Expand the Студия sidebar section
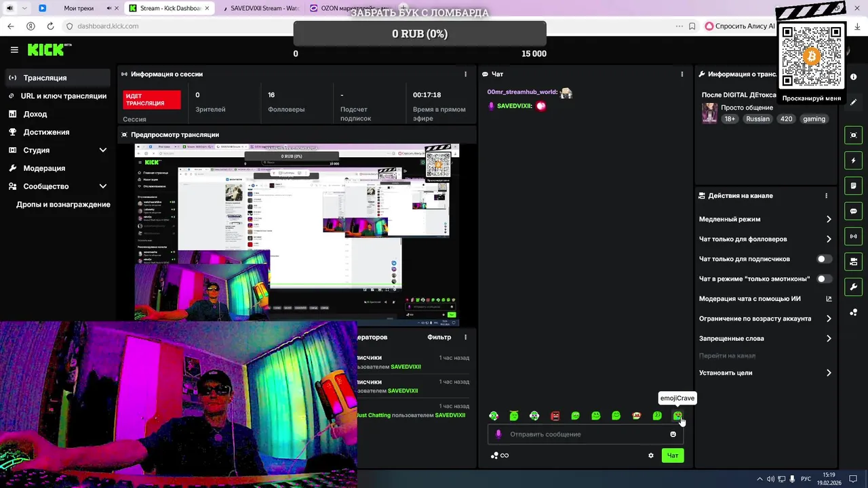This screenshot has height=488, width=868. pyautogui.click(x=103, y=150)
